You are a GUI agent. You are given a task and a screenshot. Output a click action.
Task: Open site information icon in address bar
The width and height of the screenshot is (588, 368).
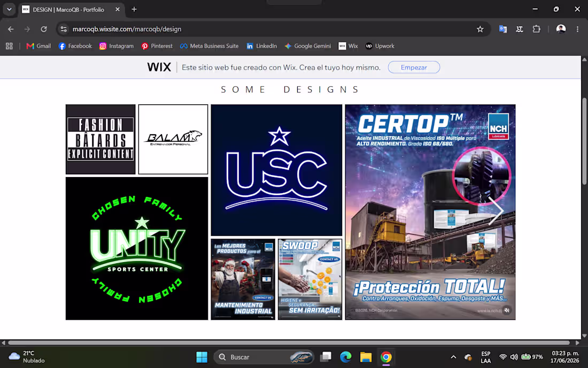tap(64, 29)
